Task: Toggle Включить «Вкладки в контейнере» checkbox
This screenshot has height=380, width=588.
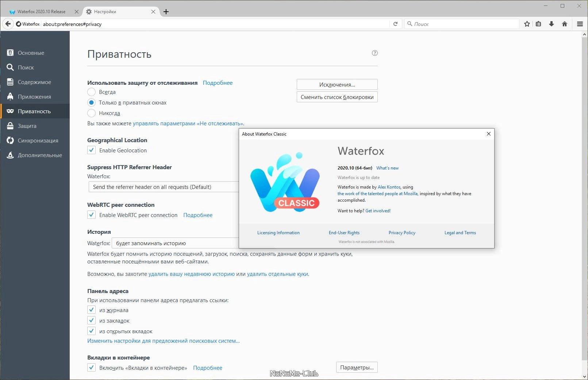Action: pos(91,368)
